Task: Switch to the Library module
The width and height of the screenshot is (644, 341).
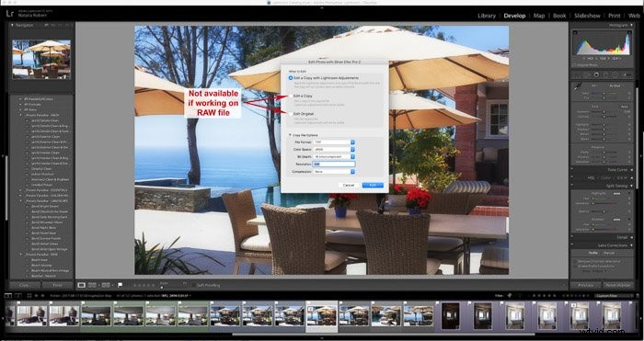Action: click(x=487, y=16)
